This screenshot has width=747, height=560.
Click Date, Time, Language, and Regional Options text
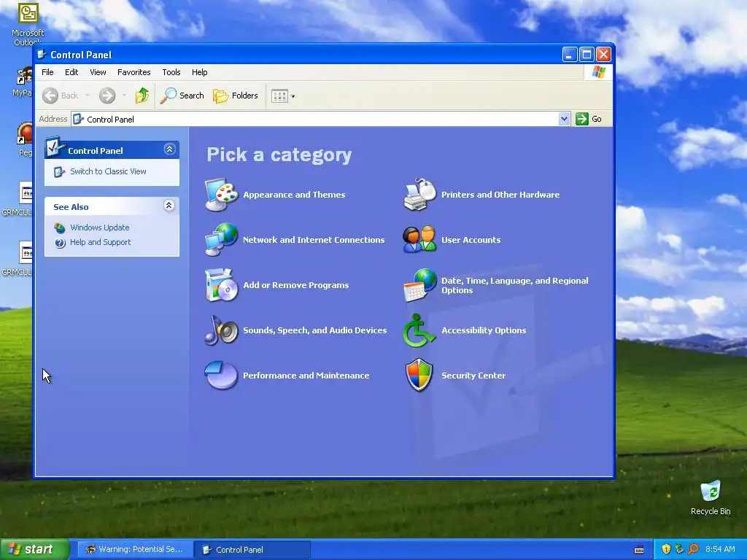click(514, 285)
